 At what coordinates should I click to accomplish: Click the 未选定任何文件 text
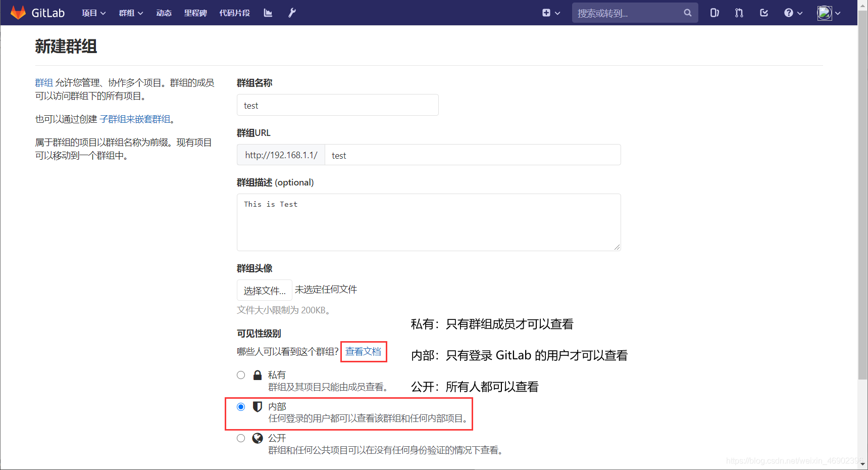(x=326, y=290)
